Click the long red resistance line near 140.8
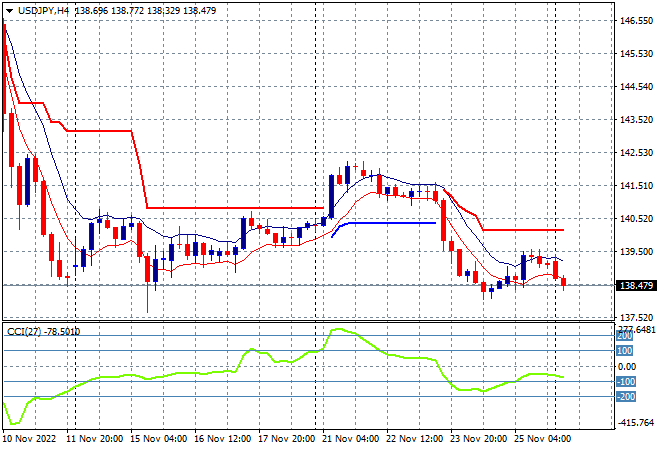Viewport: 660px width, 450px height. point(235,208)
